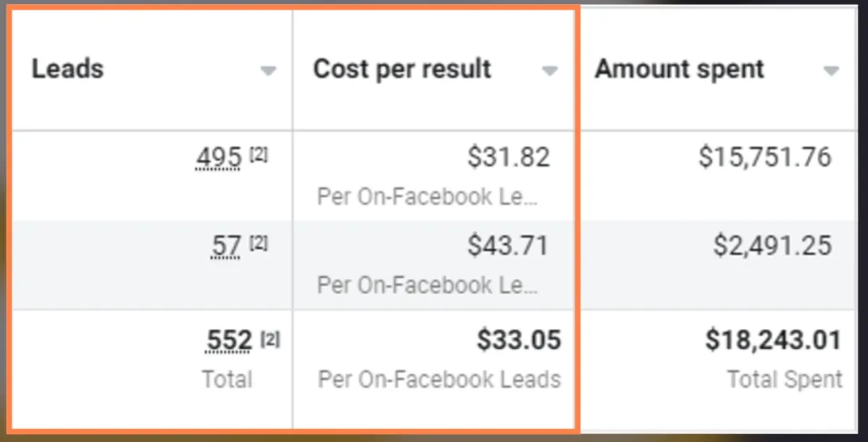Click the Amount spent column dropdown arrow
Screen dimensions: 868x442
pyautogui.click(x=831, y=71)
